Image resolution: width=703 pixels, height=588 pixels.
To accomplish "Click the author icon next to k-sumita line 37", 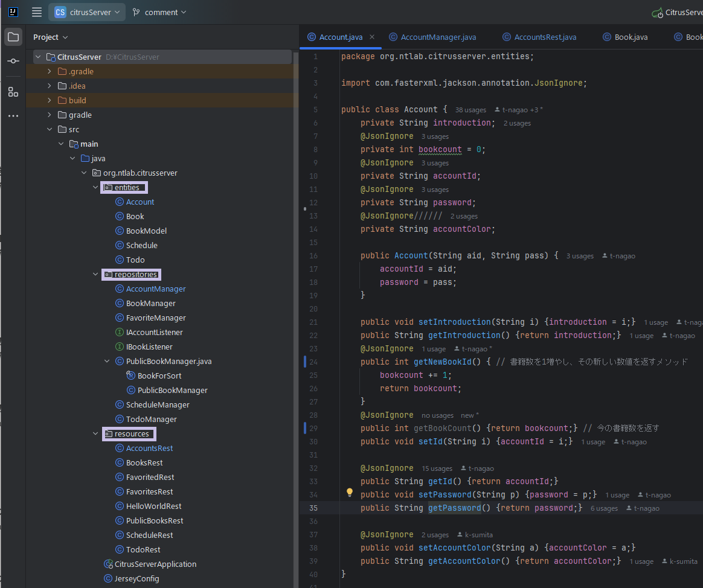I will click(460, 535).
